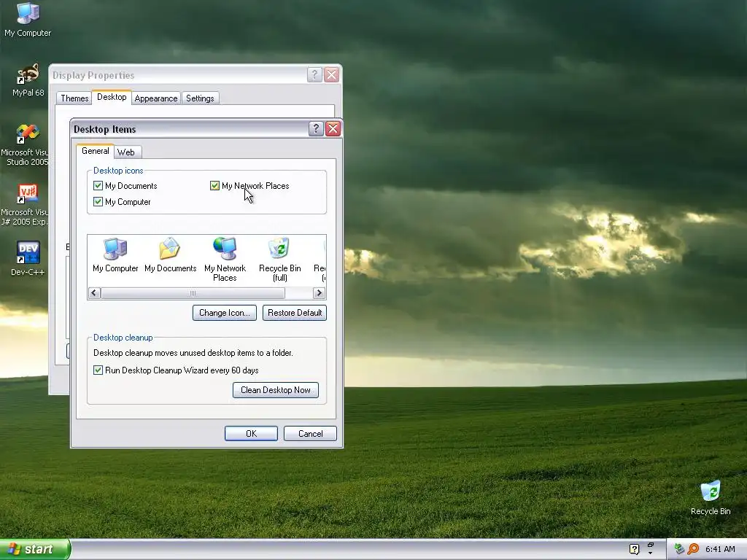Click the Change Icon... button
This screenshot has height=560, width=747.
[x=225, y=313]
